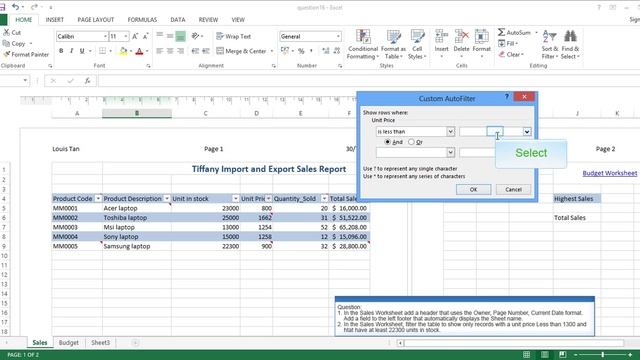Click the insert function fx icon
The width and height of the screenshot is (640, 360).
tap(87, 81)
